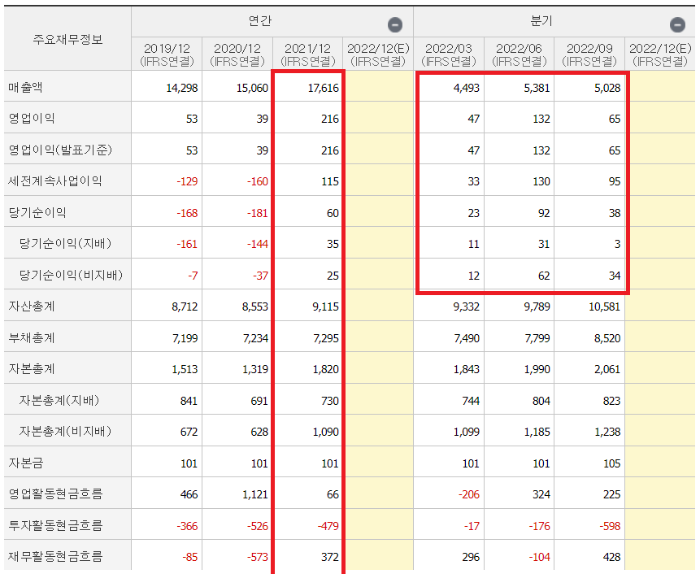Select the 2022/06 quarterly column header
This screenshot has width=700, height=574.
(519, 54)
